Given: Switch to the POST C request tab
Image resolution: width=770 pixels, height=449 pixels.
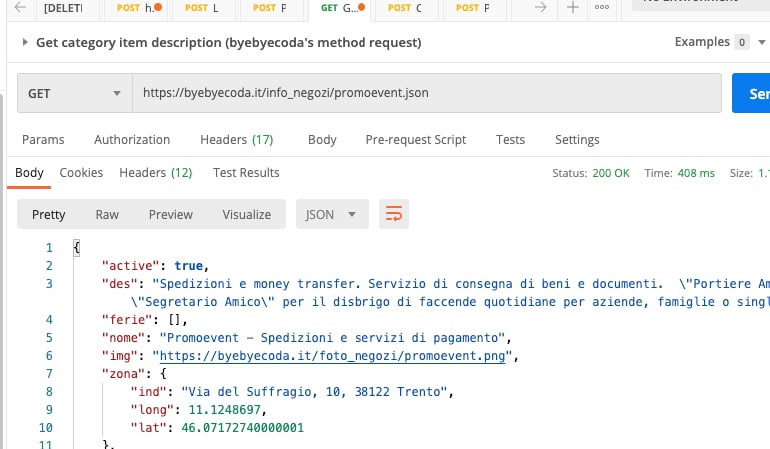Looking at the screenshot, I should point(405,8).
